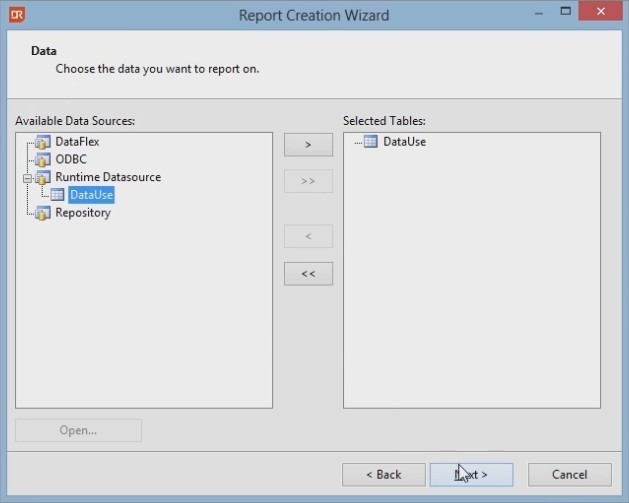Collapse the Runtime Datasource tree node
The width and height of the screenshot is (629, 503).
click(x=28, y=178)
